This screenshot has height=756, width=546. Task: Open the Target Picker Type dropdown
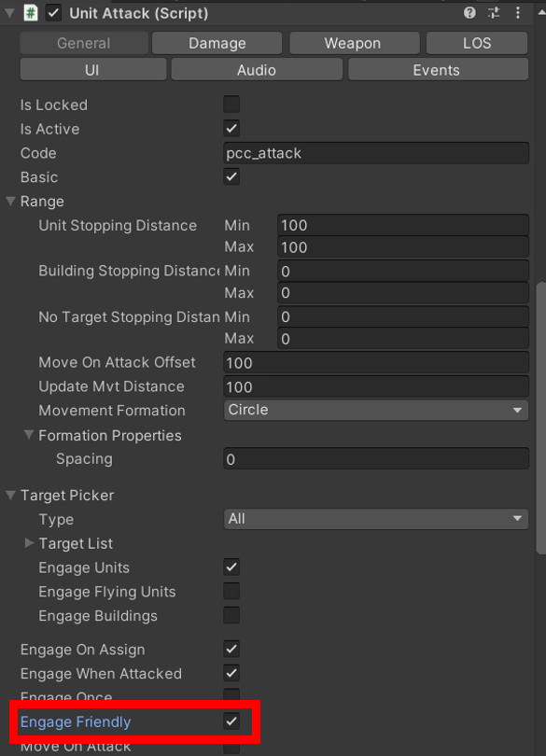pos(375,519)
